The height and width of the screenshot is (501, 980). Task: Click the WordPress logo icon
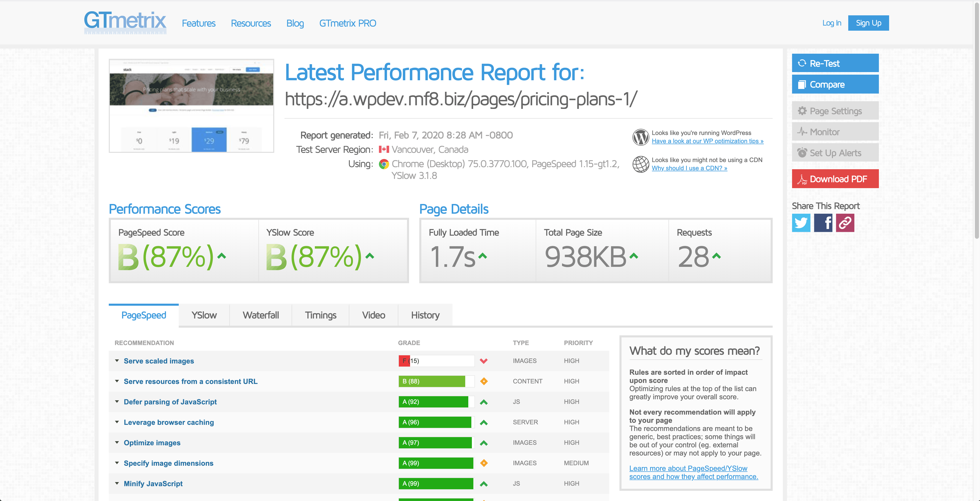pos(641,137)
